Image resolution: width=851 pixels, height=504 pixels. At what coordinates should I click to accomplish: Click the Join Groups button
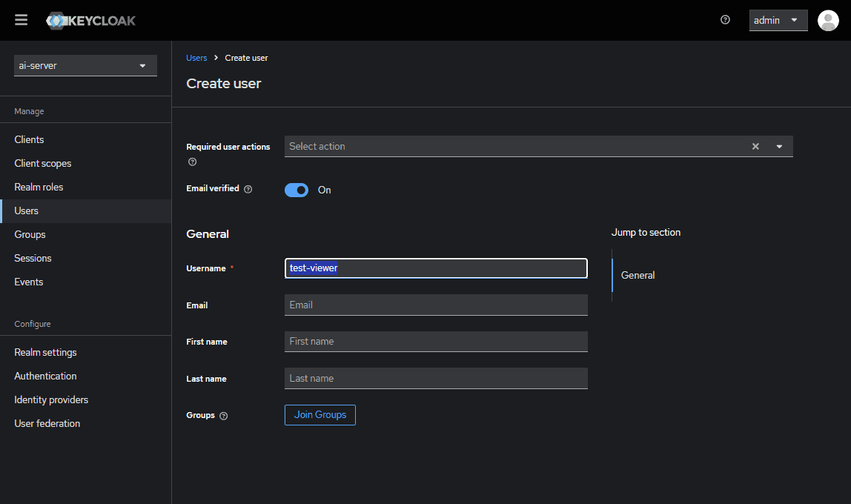coord(320,415)
